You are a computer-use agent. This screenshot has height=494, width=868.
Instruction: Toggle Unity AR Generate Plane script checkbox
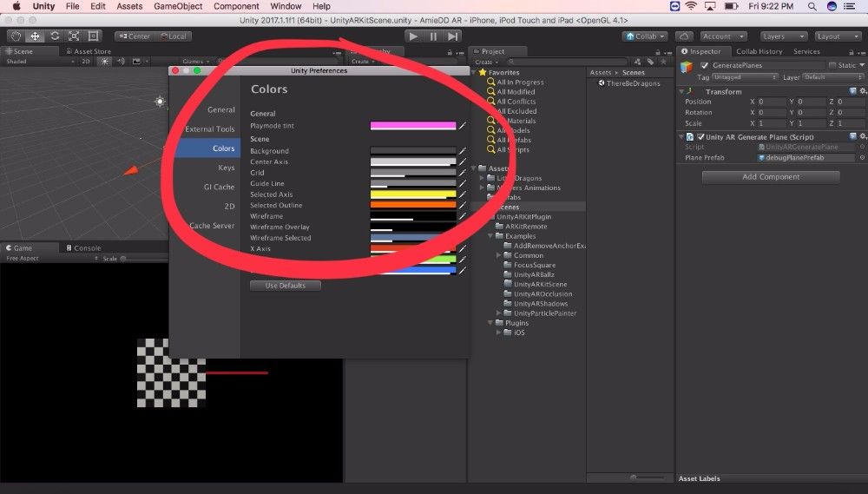[x=700, y=137]
